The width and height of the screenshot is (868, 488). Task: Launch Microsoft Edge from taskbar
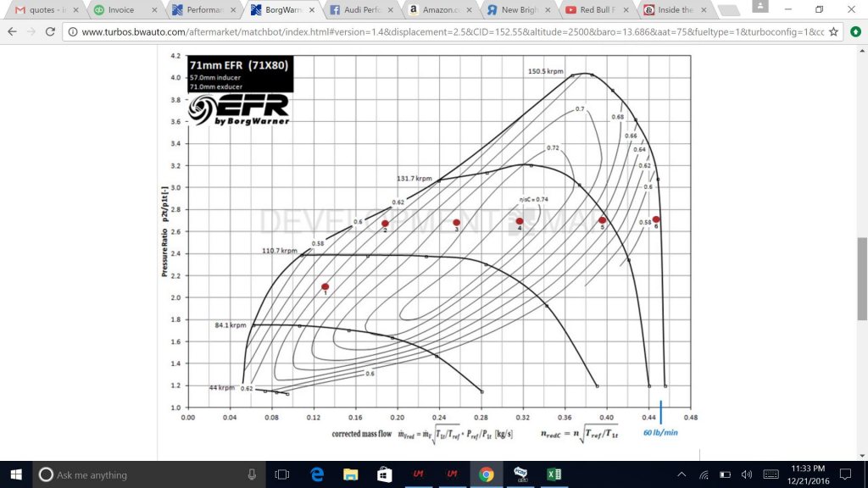click(317, 474)
